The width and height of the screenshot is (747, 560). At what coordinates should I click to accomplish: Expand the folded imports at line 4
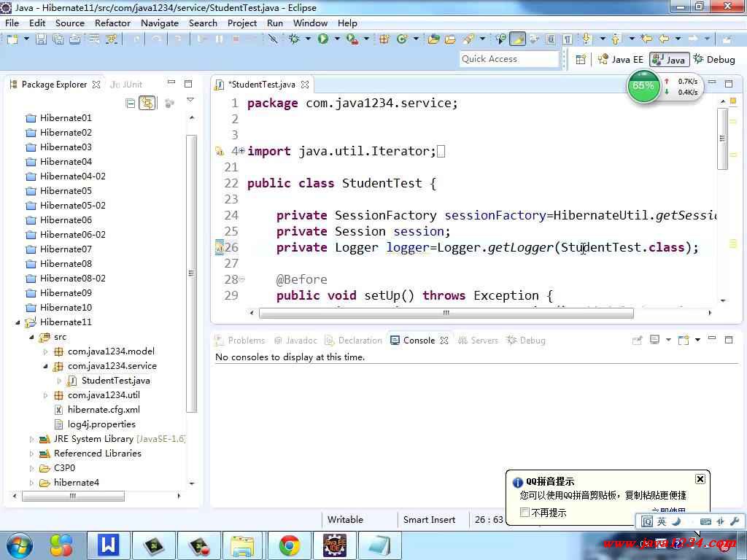point(242,150)
